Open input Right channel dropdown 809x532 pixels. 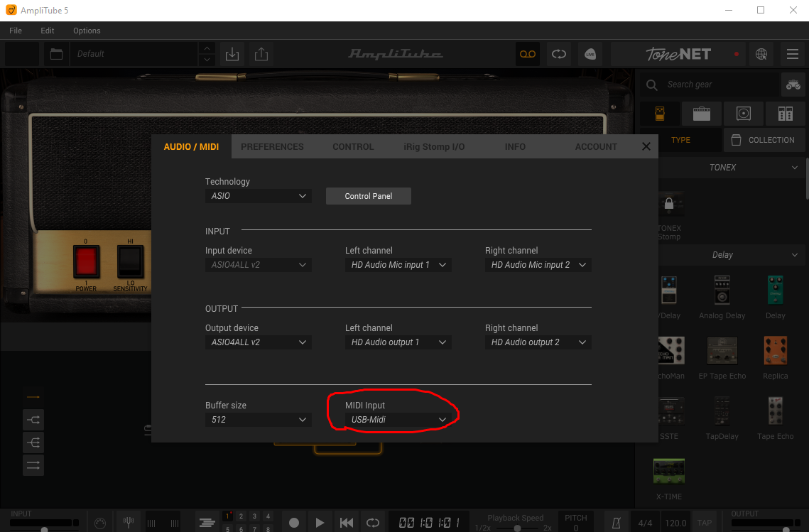(x=538, y=265)
